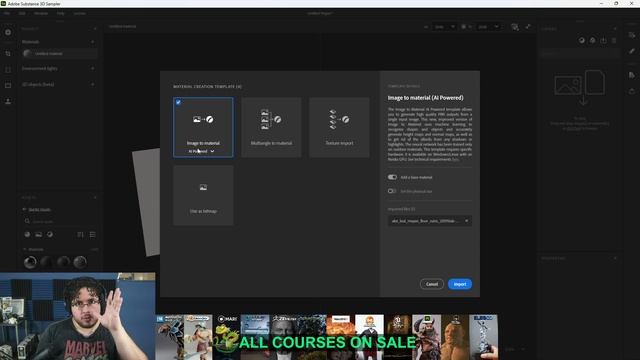
Task: Click the trash icon in Layers panel
Action: (x=614, y=40)
